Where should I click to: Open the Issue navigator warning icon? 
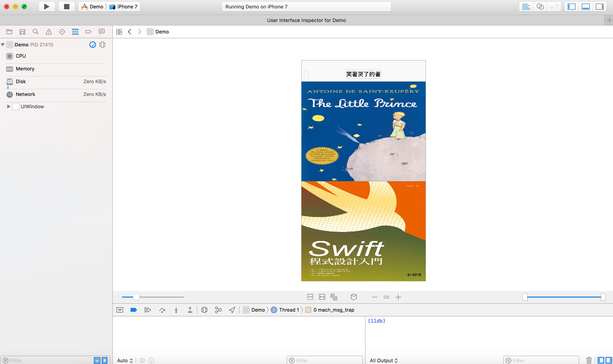coord(49,31)
